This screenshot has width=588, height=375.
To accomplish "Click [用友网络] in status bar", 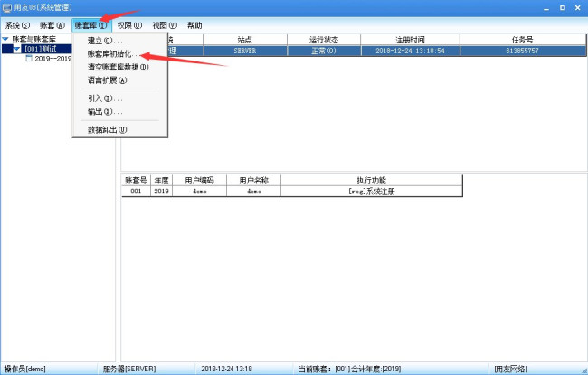I will click(511, 369).
